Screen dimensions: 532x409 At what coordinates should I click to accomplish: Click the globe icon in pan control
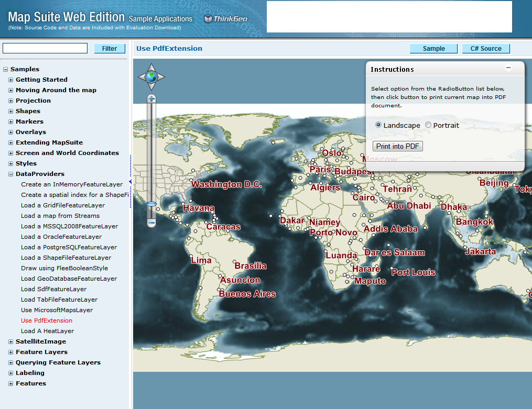(151, 78)
